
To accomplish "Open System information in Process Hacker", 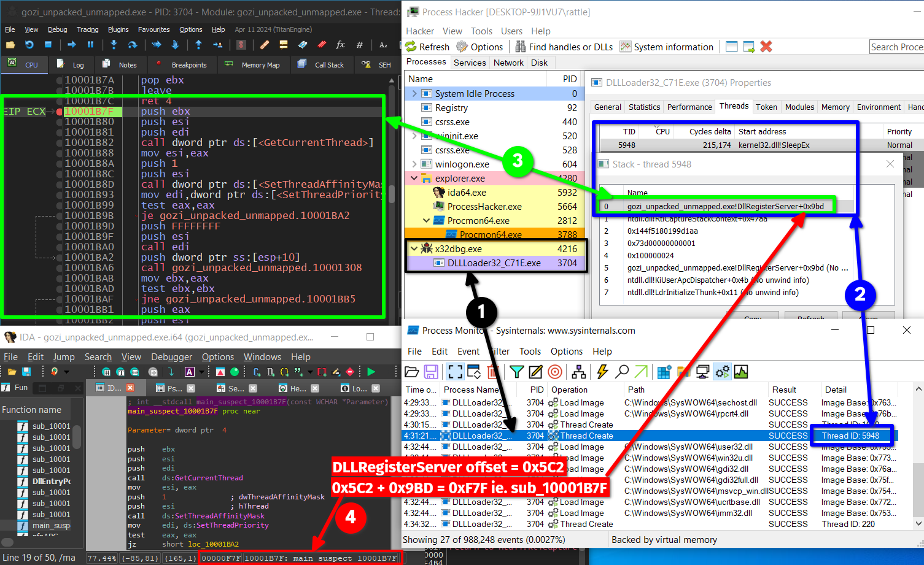I will [667, 47].
